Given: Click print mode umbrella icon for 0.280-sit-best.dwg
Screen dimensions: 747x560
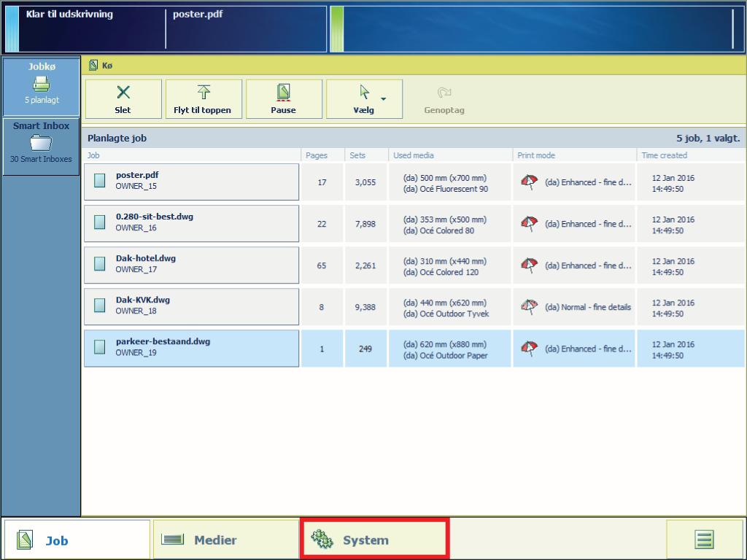Looking at the screenshot, I should click(x=530, y=223).
